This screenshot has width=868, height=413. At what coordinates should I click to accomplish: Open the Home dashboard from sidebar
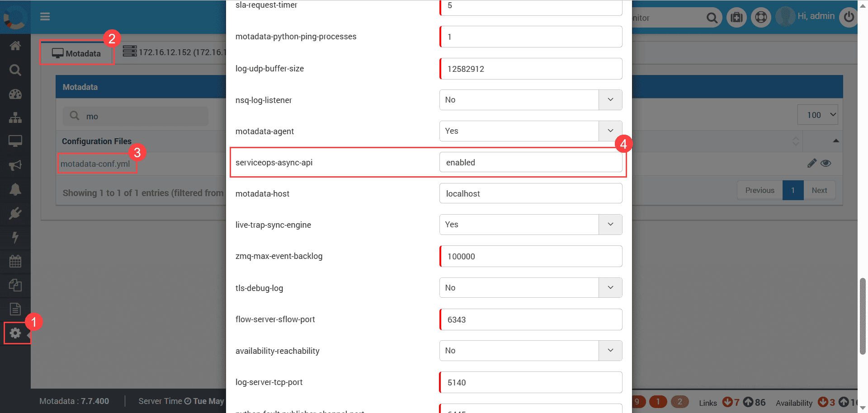click(15, 46)
